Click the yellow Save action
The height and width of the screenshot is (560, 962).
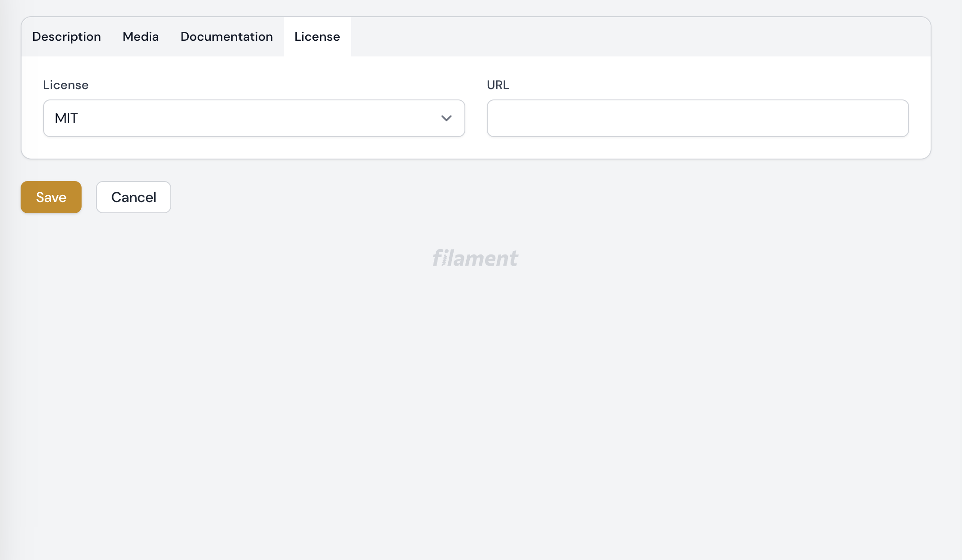pos(51,197)
